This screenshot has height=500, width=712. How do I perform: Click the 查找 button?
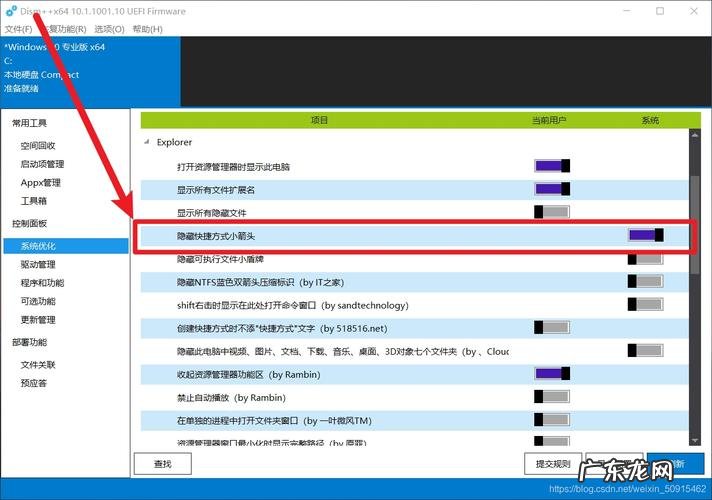click(162, 464)
